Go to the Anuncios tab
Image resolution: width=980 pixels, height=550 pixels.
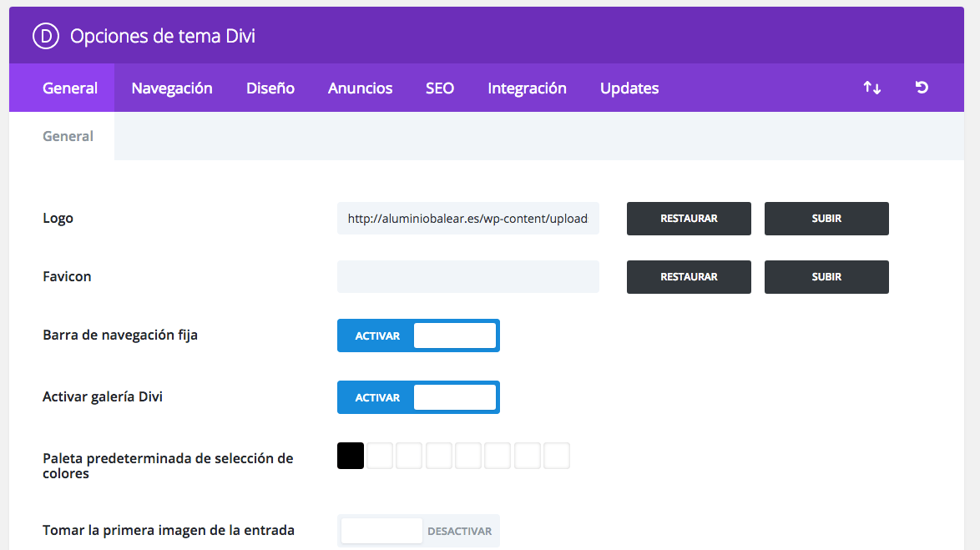click(360, 88)
